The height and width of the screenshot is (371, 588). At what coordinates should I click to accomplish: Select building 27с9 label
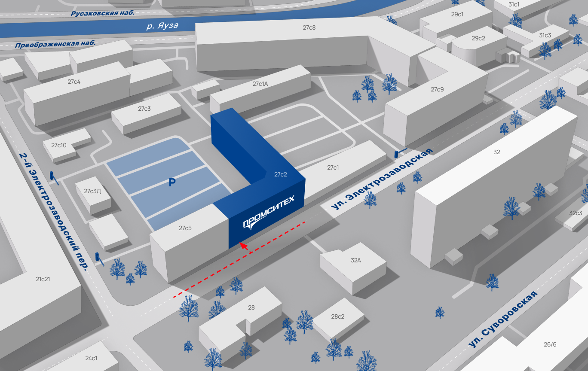click(x=437, y=89)
